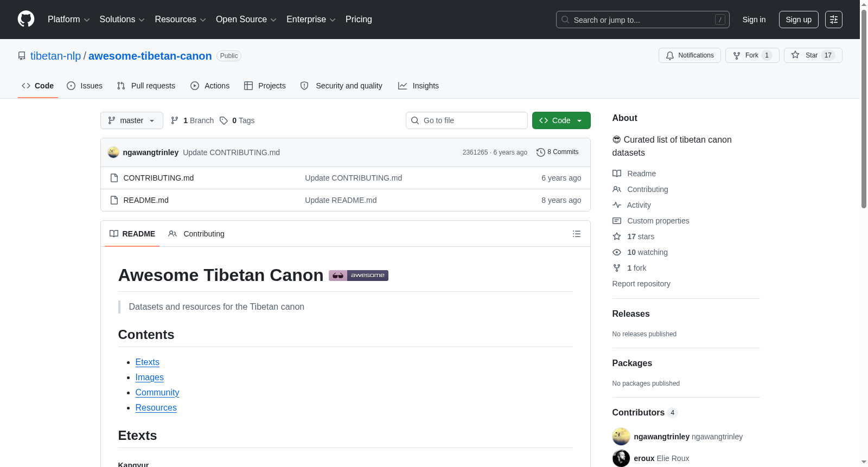Screen dimensions: 868x467
Task: Star the repository
Action: [813, 55]
